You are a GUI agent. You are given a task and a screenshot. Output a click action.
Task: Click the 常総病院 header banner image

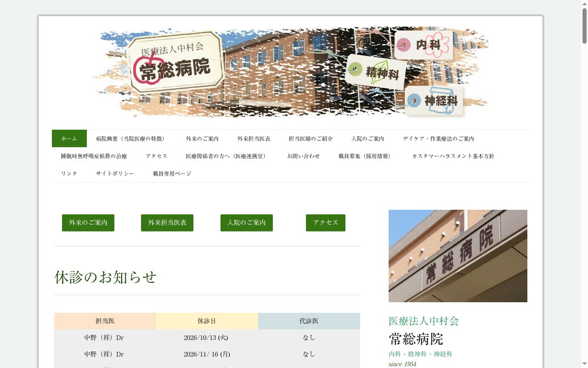coord(291,72)
